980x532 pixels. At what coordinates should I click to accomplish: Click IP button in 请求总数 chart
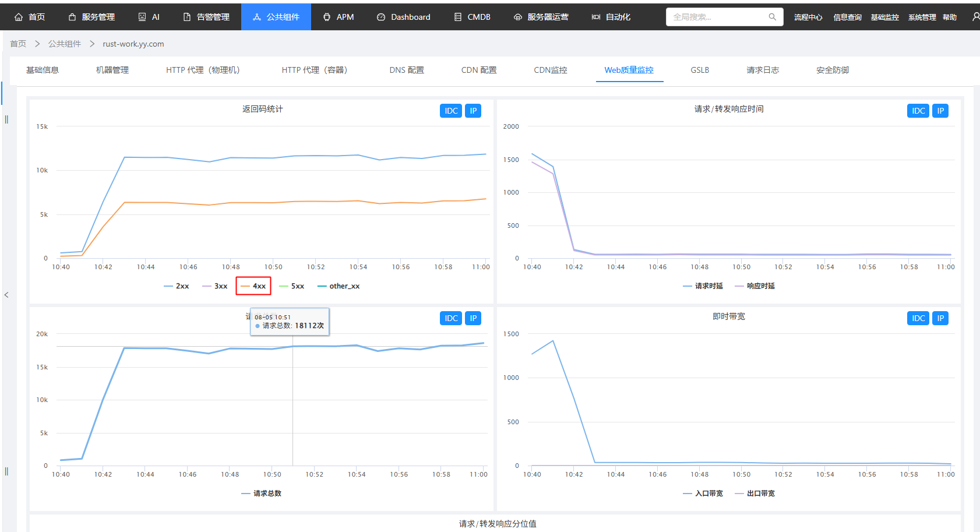click(473, 318)
